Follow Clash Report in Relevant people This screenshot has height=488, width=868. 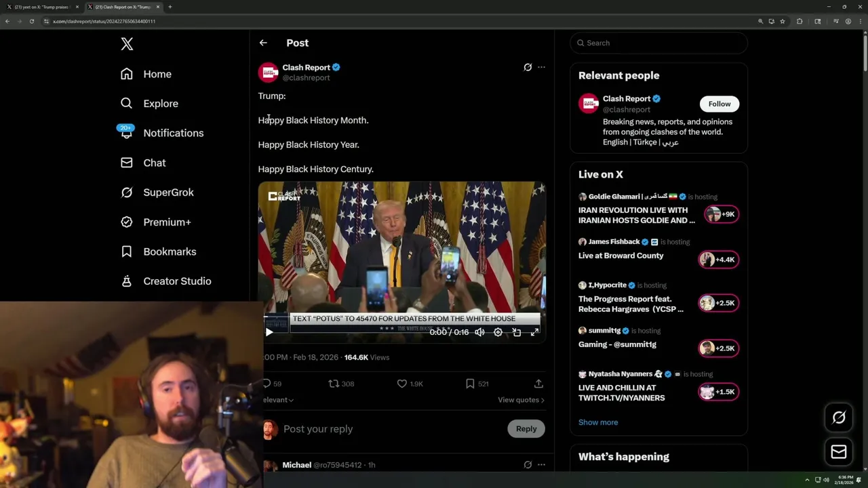pos(719,104)
